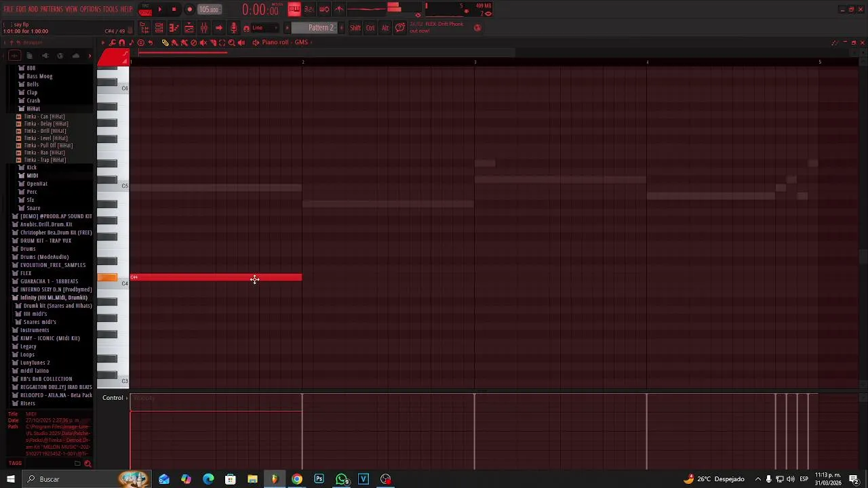Open the TOOLS menu
The height and width of the screenshot is (488, 868).
(x=110, y=9)
